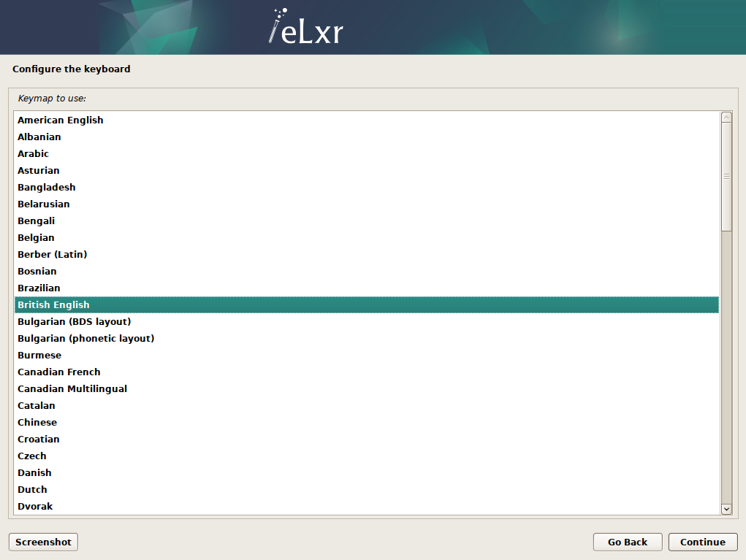Select Berber (Latin) from the list

[52, 254]
